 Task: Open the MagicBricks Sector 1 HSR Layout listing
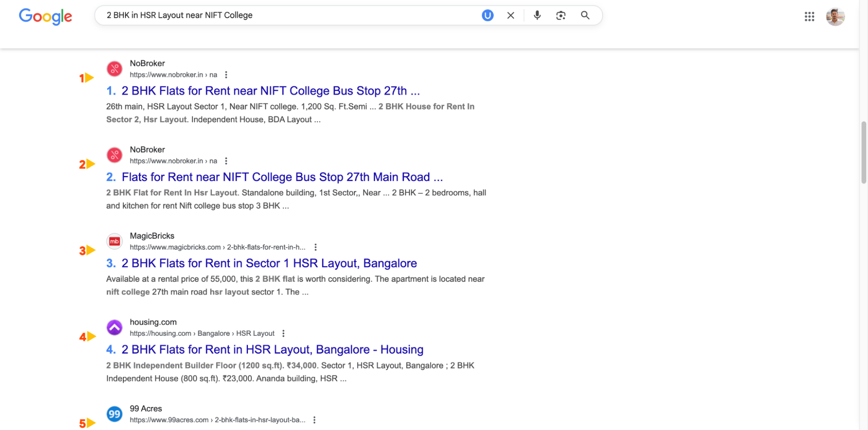pos(269,263)
